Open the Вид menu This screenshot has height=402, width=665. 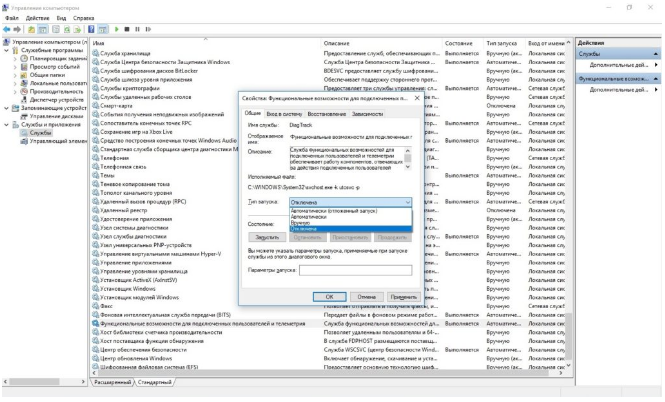(61, 18)
